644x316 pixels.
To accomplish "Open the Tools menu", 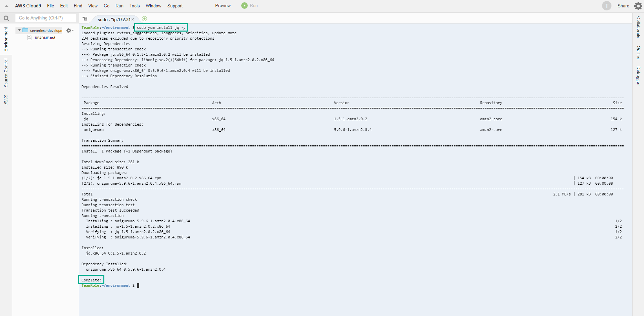I will pos(135,6).
